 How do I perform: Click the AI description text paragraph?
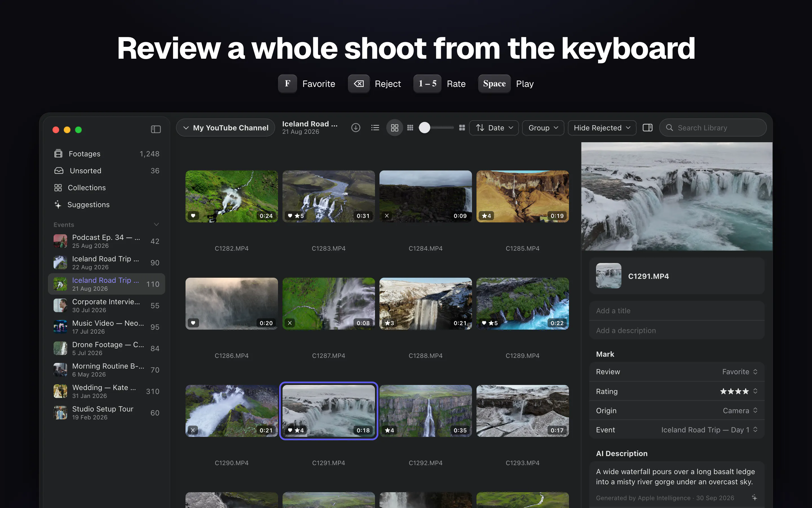[x=675, y=476]
